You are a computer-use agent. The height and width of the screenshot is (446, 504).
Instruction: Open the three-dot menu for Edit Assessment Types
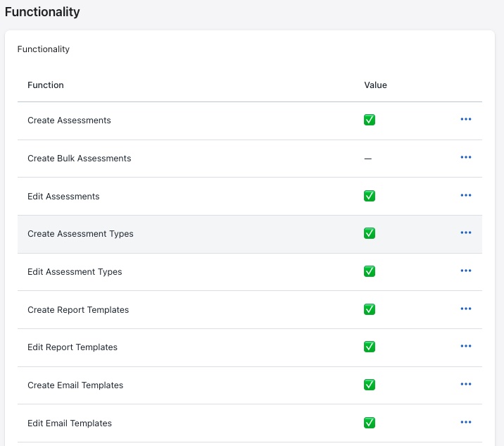coord(465,271)
